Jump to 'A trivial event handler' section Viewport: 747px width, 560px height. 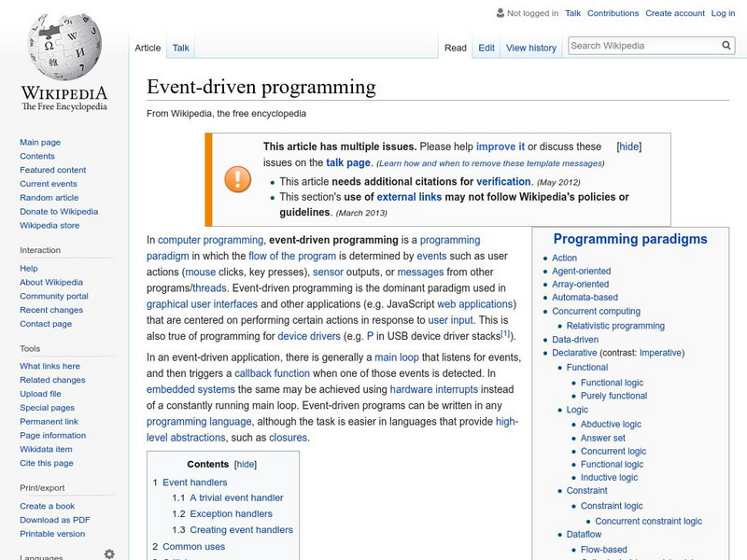(x=236, y=497)
